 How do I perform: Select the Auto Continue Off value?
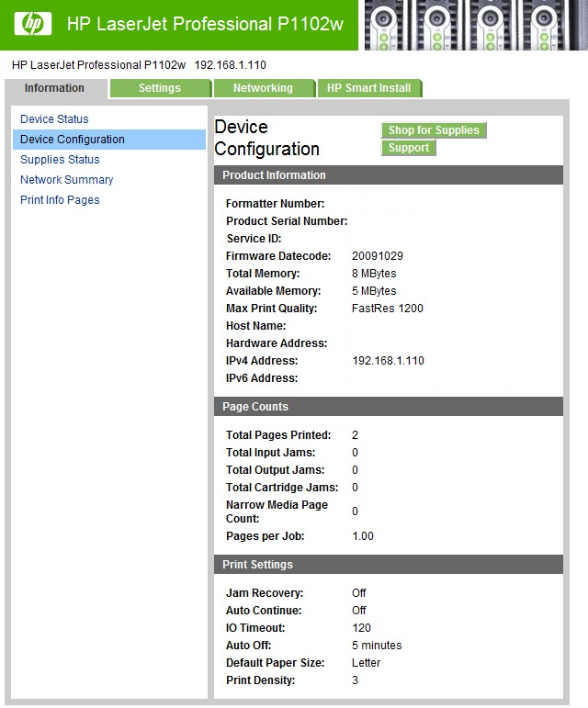coord(359,611)
